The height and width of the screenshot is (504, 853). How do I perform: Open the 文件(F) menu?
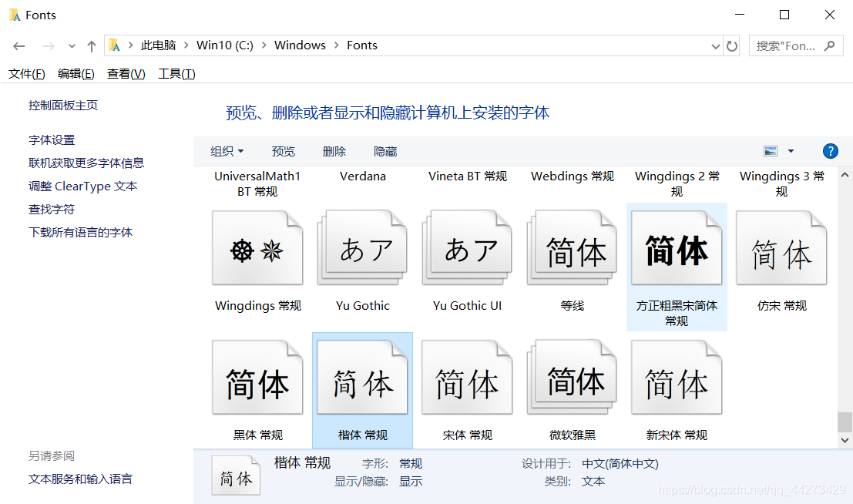pyautogui.click(x=27, y=74)
